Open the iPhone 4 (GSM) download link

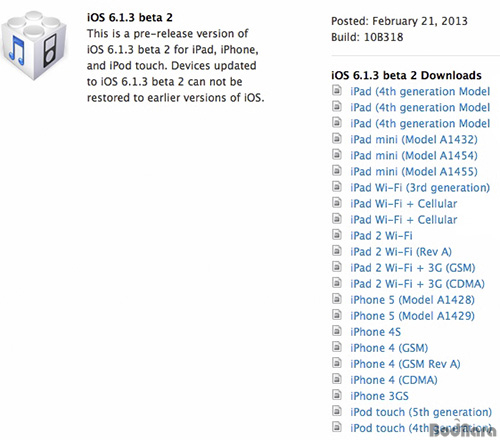389,348
